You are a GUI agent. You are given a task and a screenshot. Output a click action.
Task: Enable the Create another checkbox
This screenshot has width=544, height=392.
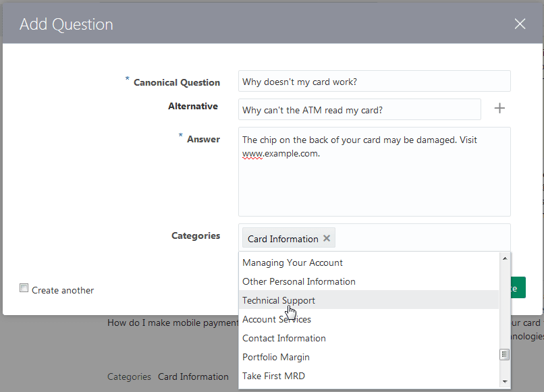(x=24, y=287)
